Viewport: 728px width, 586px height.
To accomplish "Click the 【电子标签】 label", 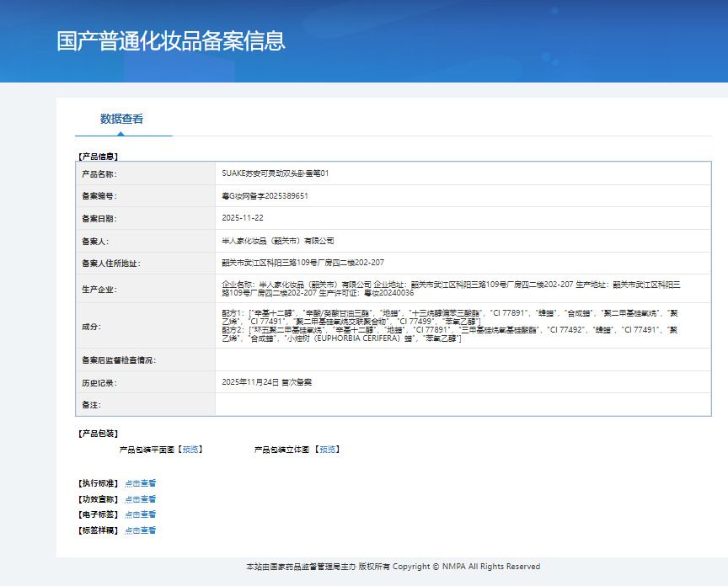I will (98, 514).
